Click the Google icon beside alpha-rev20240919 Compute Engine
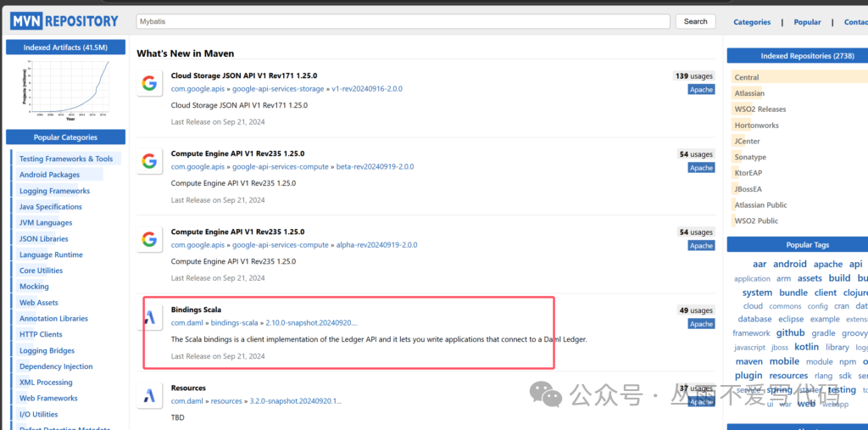868x430 pixels. click(x=149, y=239)
